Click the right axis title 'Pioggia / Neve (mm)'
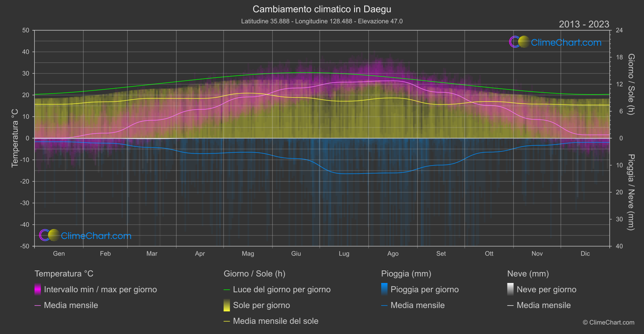644x334 pixels. 631,192
